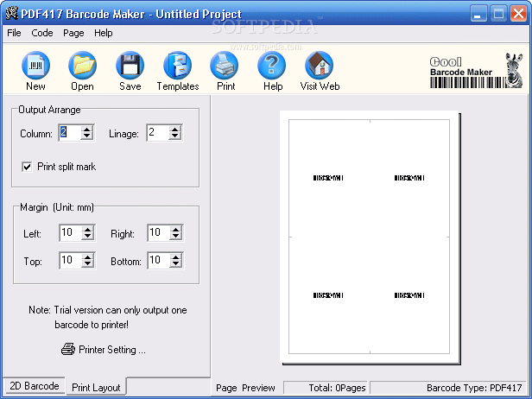Click the Save floppy disk icon
The height and width of the screenshot is (399, 532).
[x=130, y=65]
